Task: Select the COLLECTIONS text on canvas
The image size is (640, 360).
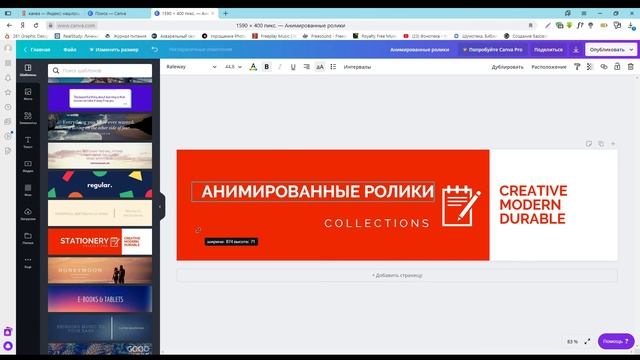Action: pos(377,223)
